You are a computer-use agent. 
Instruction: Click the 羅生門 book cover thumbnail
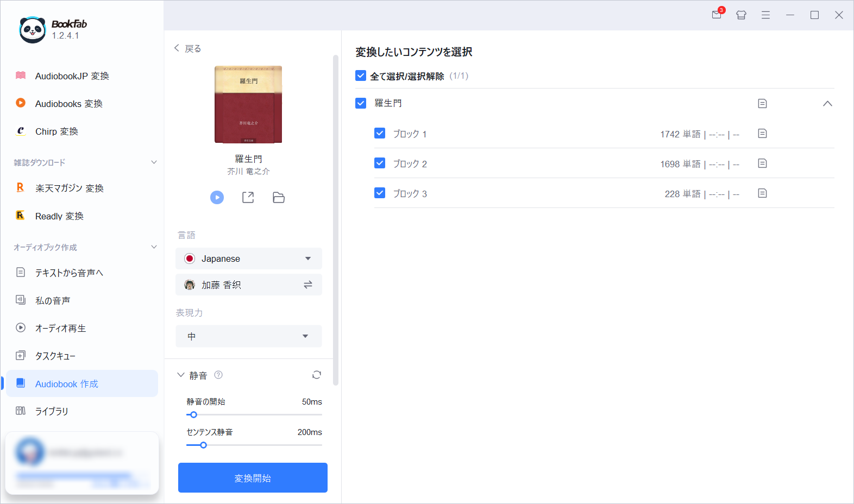248,104
